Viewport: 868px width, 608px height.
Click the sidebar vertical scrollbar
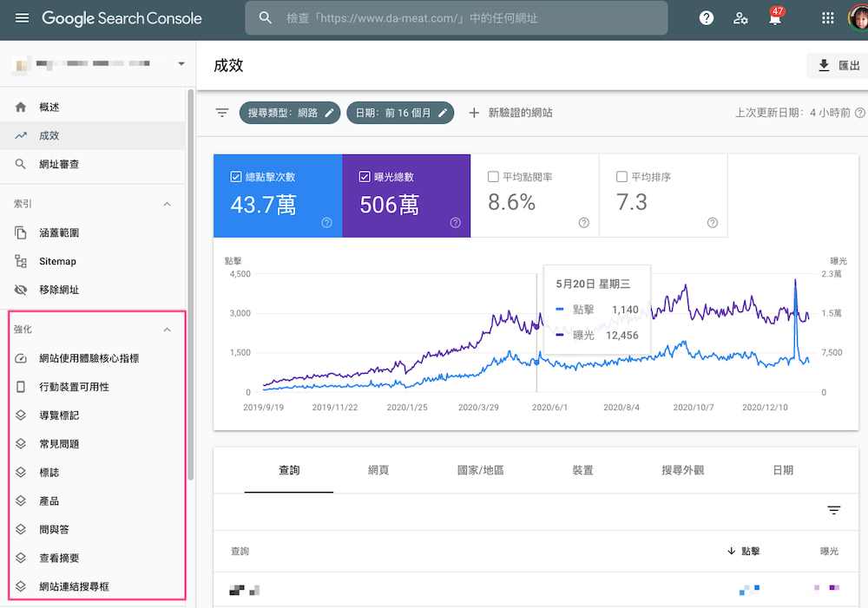190,284
